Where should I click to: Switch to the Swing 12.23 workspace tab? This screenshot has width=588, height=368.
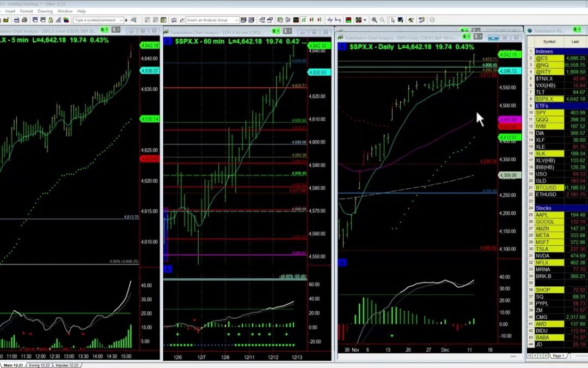pos(39,365)
